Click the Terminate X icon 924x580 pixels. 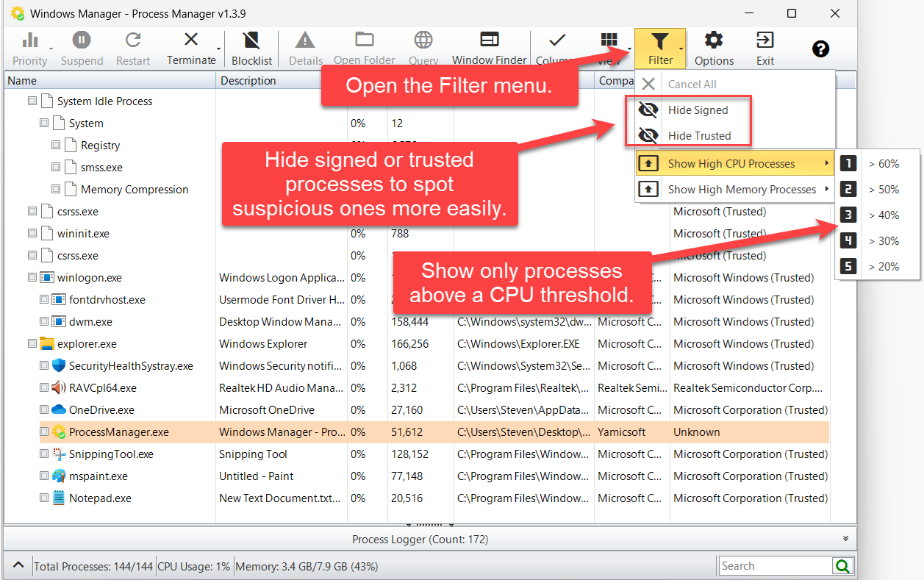[191, 40]
